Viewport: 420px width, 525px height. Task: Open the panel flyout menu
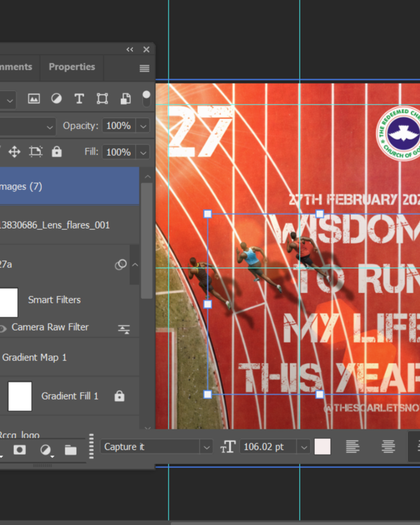[x=144, y=68]
